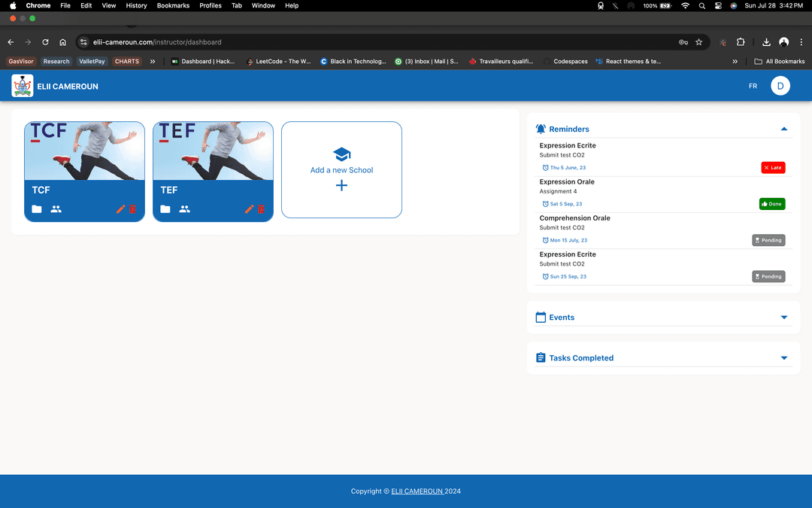This screenshot has height=508, width=812.
Task: Edit the TCF school with pencil icon
Action: (x=121, y=209)
